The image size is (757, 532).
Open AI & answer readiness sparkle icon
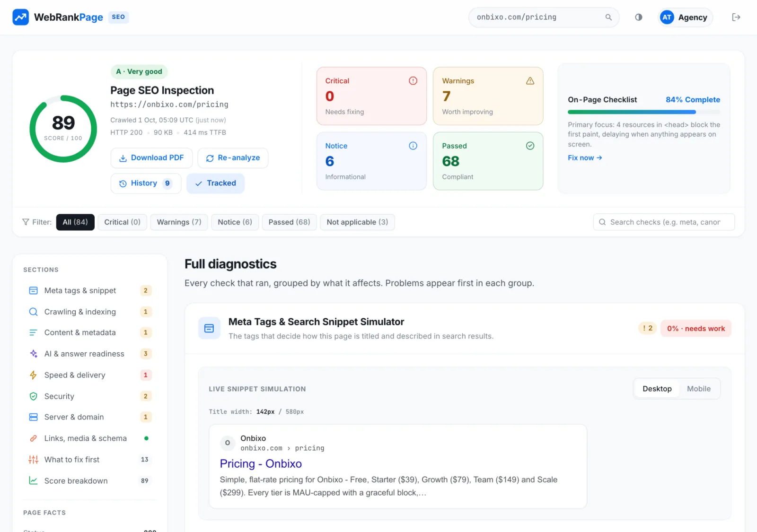[33, 354]
